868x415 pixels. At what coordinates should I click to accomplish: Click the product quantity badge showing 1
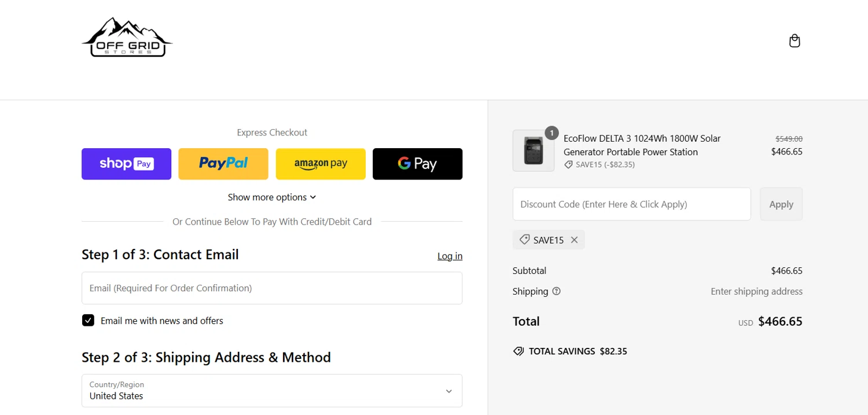552,133
